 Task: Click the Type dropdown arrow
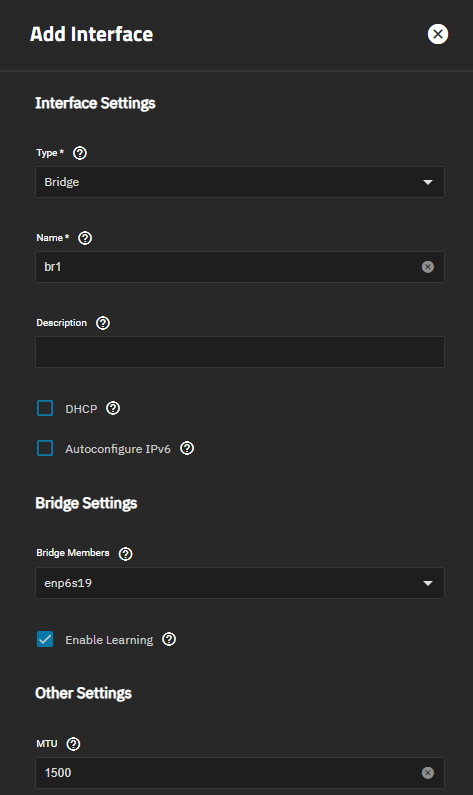(x=428, y=182)
